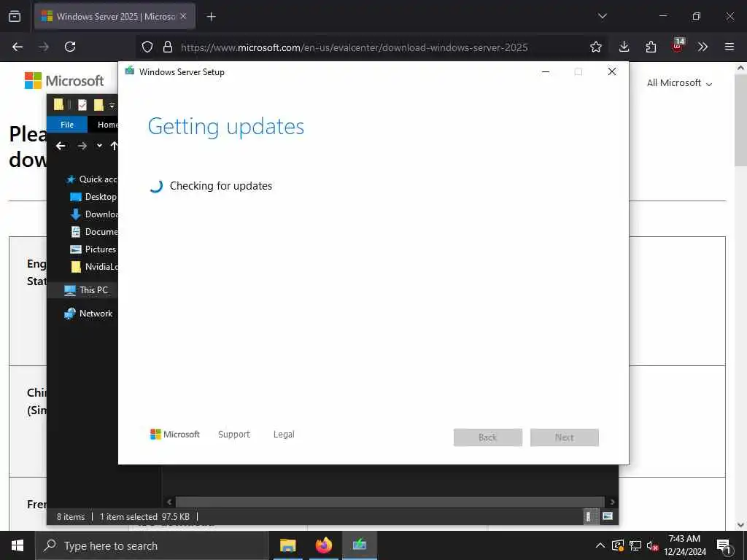This screenshot has width=747, height=560.
Task: Click the browser URL address bar
Action: 354,47
